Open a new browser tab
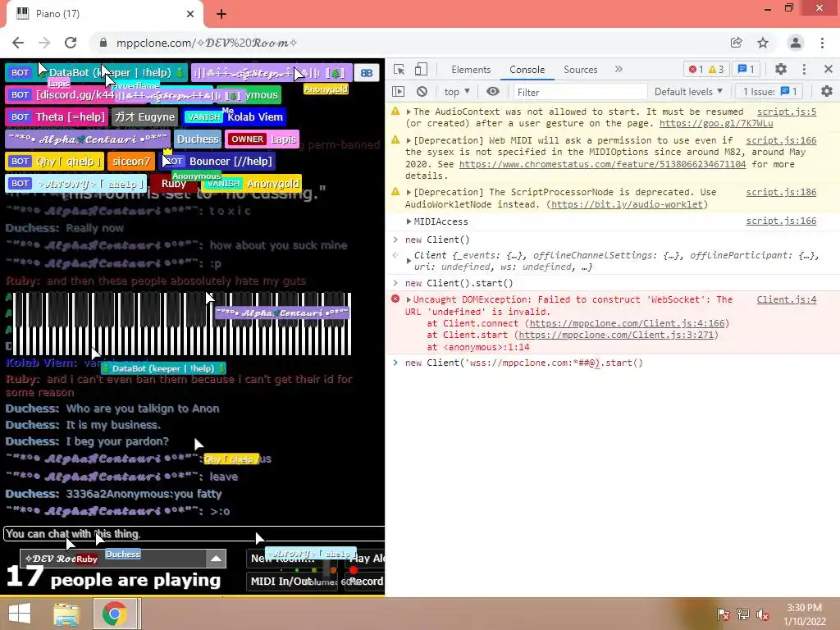 pyautogui.click(x=221, y=14)
